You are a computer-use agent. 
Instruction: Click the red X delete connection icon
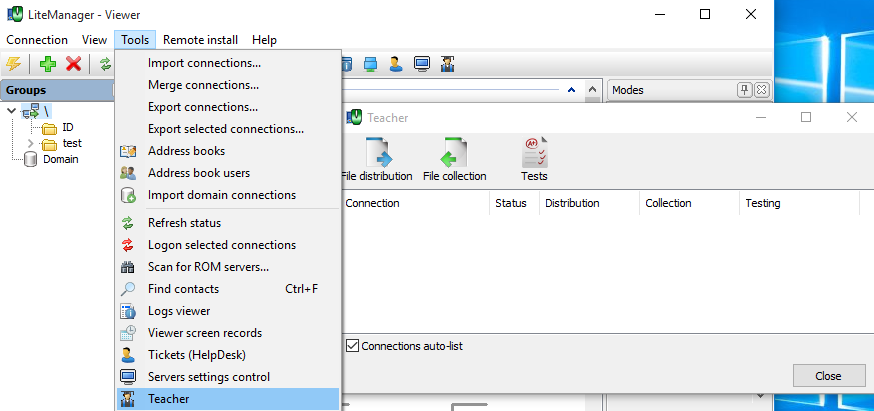[x=74, y=64]
